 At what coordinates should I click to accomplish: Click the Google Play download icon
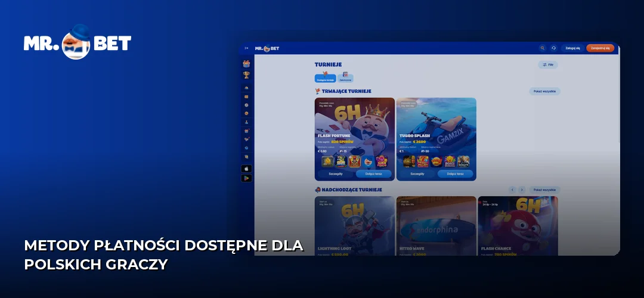click(x=246, y=178)
